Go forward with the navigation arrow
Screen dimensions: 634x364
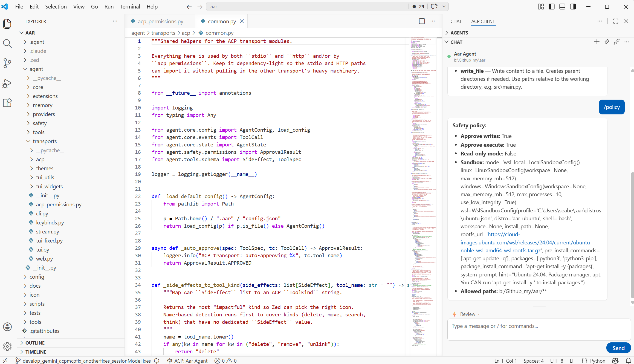[200, 7]
